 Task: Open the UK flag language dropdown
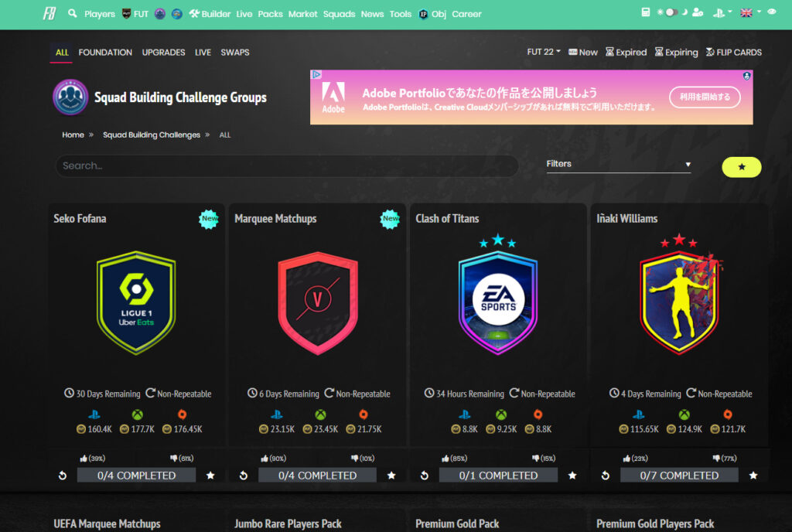click(750, 12)
